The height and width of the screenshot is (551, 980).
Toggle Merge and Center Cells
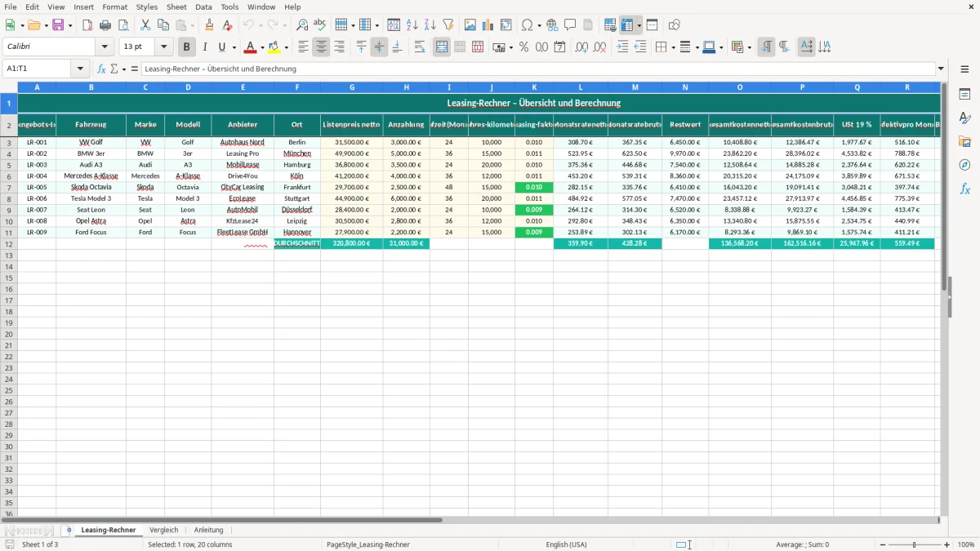(x=442, y=47)
